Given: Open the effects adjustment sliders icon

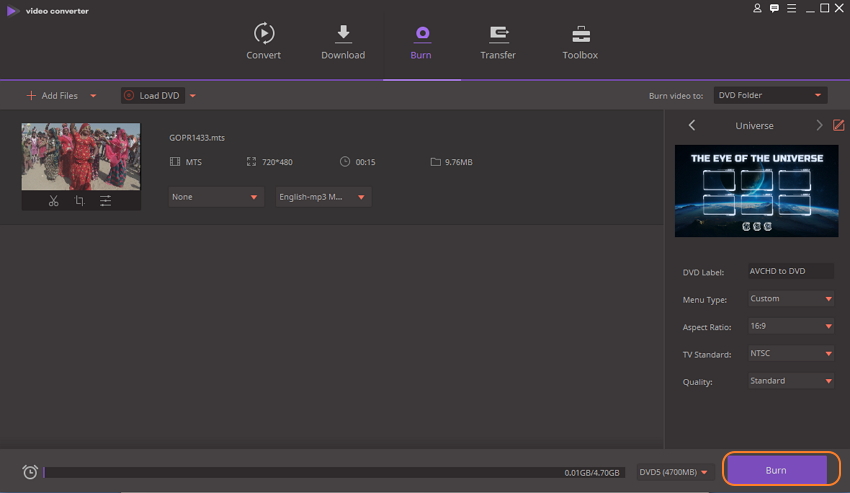Looking at the screenshot, I should pos(105,201).
